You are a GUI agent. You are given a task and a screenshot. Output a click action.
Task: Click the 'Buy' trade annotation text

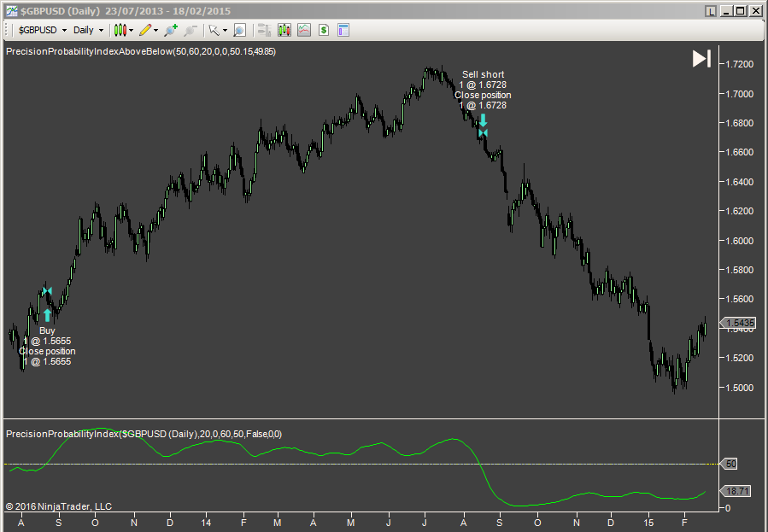coord(47,330)
